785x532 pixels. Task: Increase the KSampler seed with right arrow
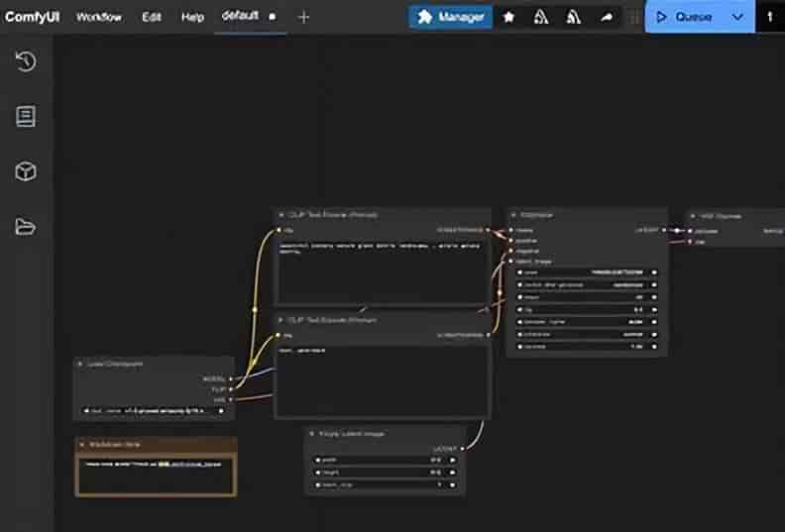(x=654, y=272)
